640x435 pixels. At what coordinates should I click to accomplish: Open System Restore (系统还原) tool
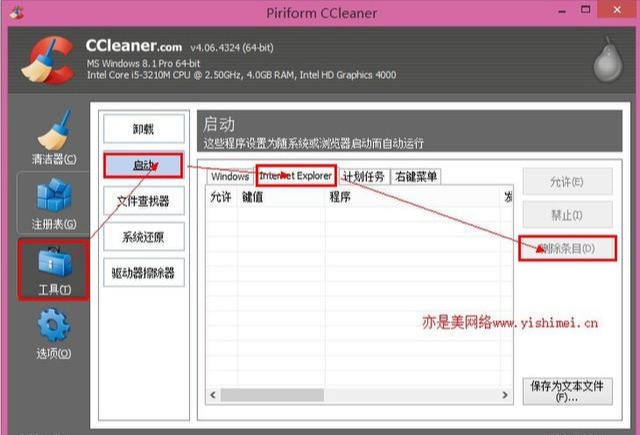pos(144,237)
